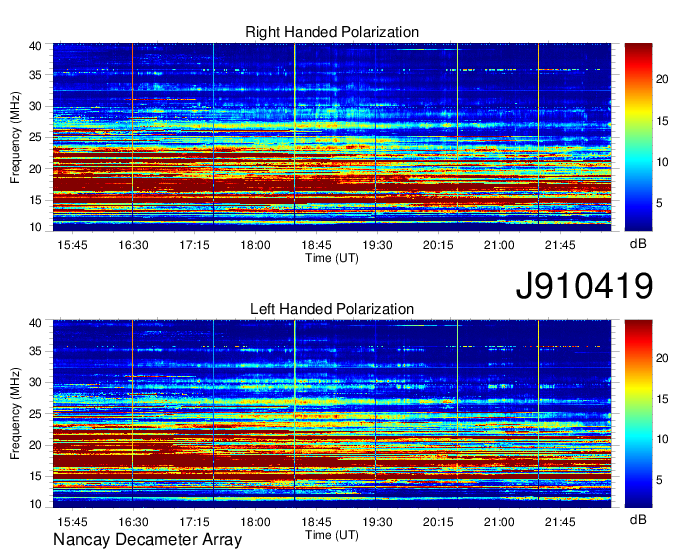Click 20:15 time tick on Right Handed plot
This screenshot has width=680, height=552.
click(x=438, y=245)
